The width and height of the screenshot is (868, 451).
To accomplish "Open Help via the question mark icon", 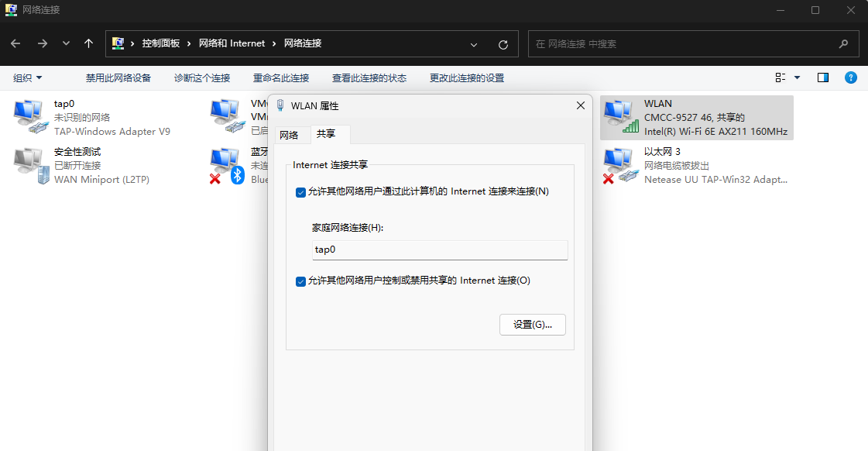I will pyautogui.click(x=850, y=77).
